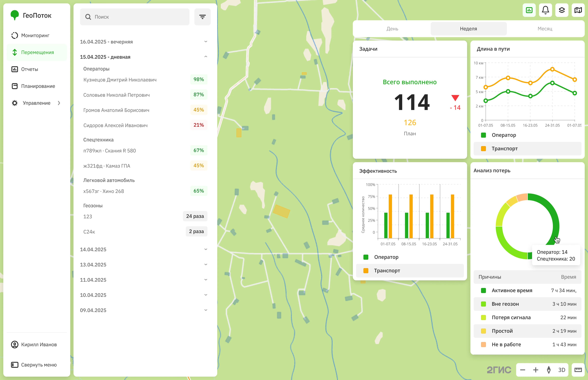588x380 pixels.
Task: Toggle Транспорт legend in Эффективность chart
Action: tap(387, 270)
